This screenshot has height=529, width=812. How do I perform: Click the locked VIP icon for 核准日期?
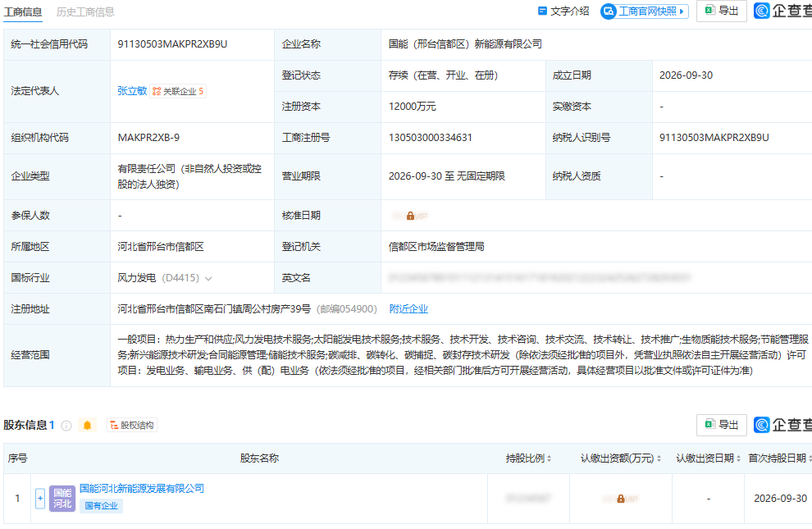410,216
